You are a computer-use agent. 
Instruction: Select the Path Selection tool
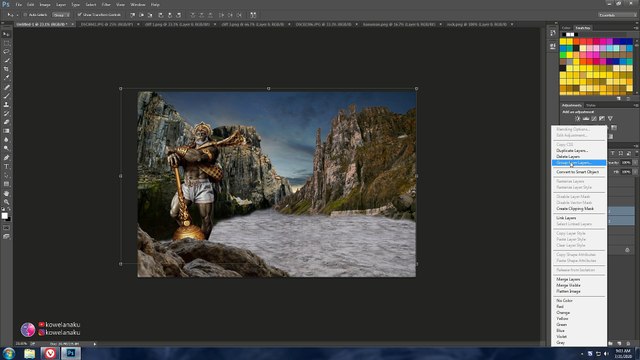[6, 175]
